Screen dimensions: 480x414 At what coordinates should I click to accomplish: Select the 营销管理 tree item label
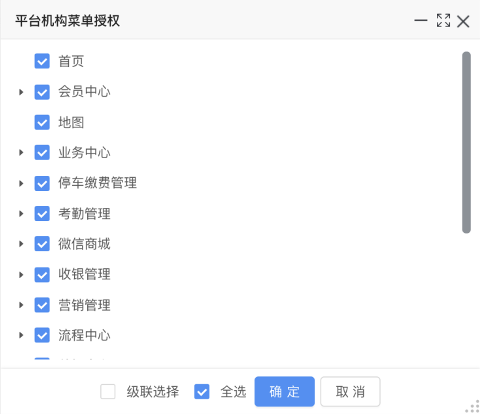point(84,305)
